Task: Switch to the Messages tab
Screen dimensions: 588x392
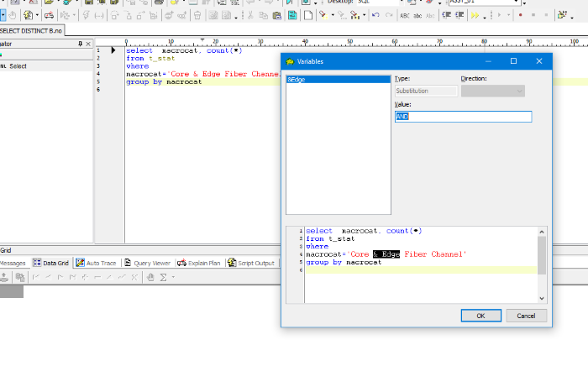Action: (x=13, y=263)
